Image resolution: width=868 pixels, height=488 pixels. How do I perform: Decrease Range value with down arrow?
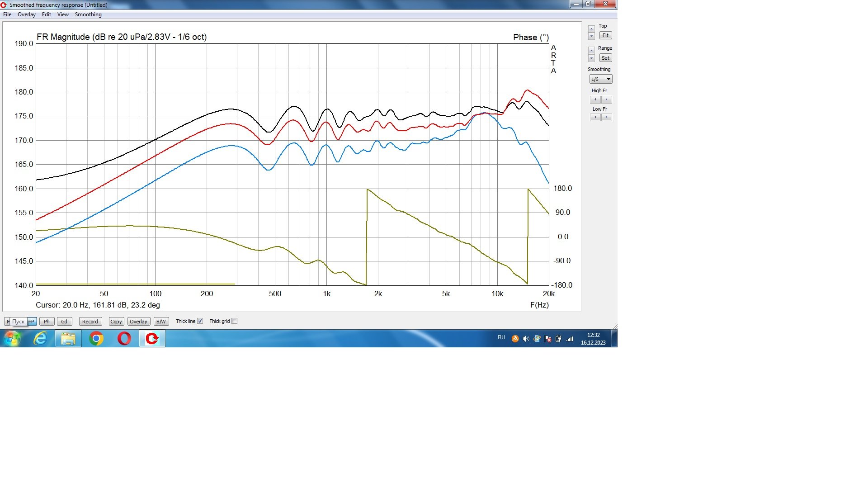click(591, 58)
